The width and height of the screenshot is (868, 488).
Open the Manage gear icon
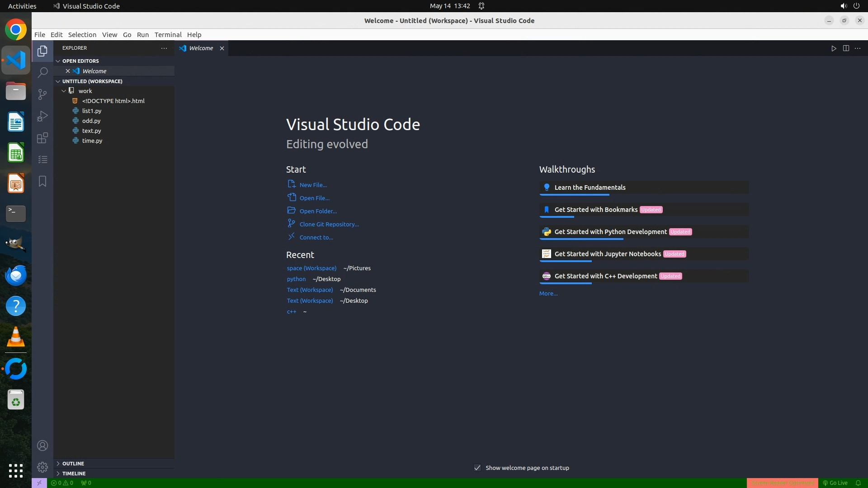point(42,467)
